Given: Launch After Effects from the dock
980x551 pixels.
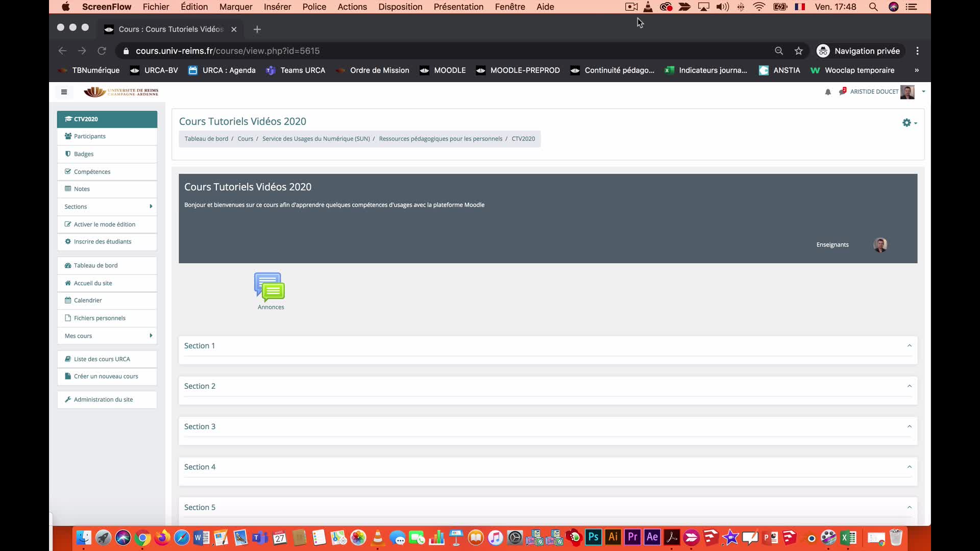Looking at the screenshot, I should [652, 537].
